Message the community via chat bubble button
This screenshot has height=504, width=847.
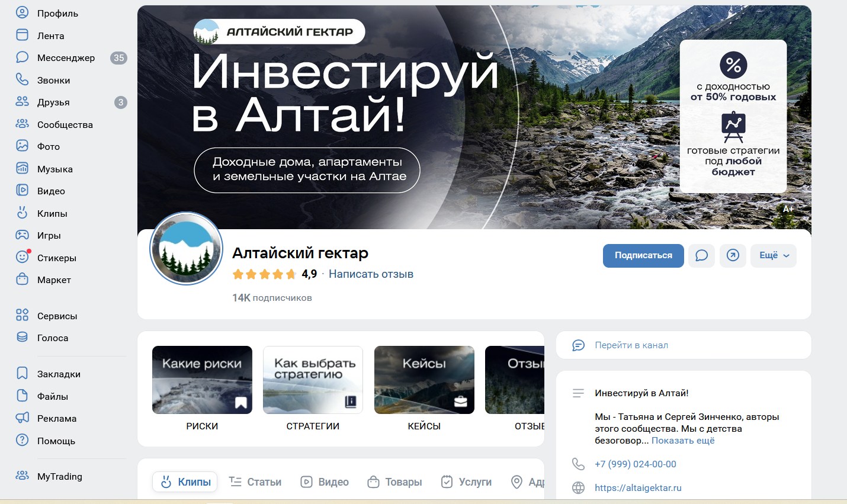701,256
